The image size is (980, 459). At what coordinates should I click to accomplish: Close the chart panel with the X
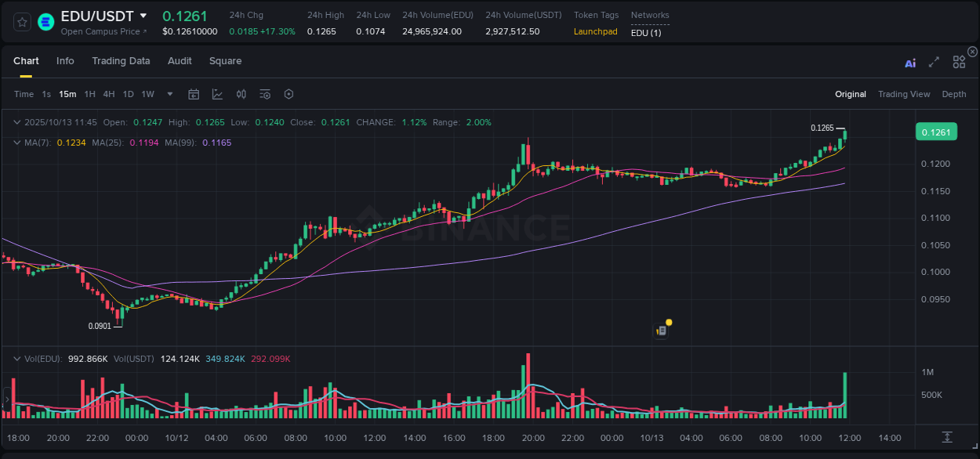(x=971, y=52)
